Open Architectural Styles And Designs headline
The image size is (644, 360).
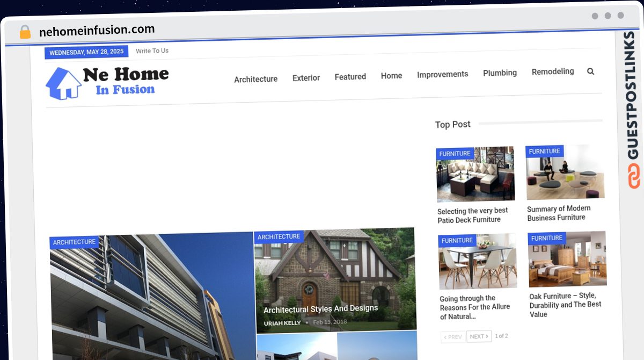coord(320,309)
